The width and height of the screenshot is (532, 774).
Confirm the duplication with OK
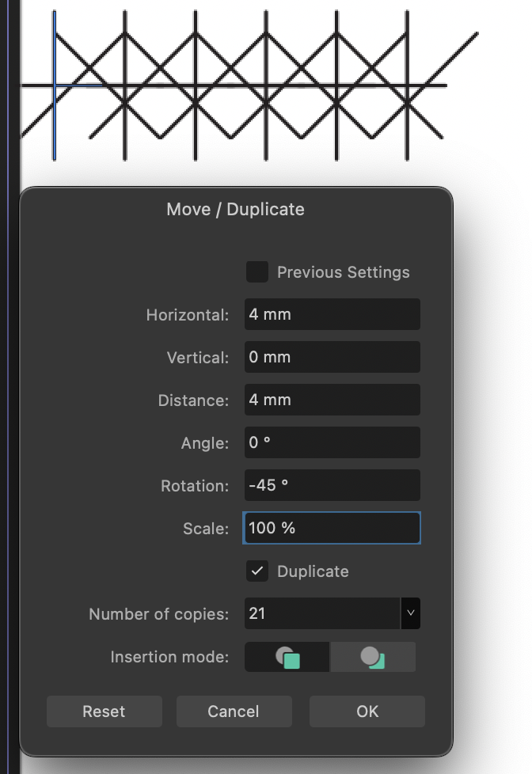click(x=367, y=711)
